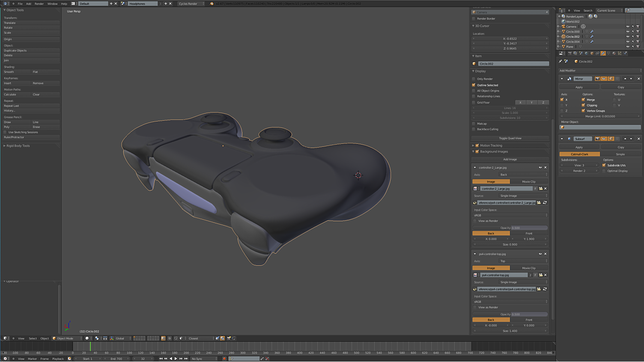Expand the Rigid Body Tools panel

(17, 146)
